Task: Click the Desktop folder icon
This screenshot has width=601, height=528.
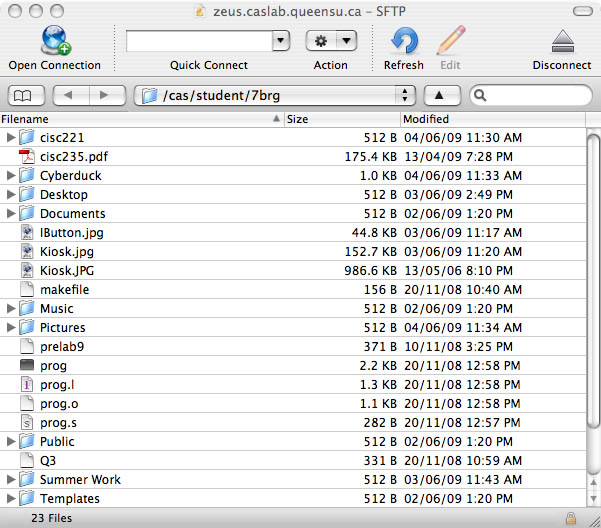Action: (27, 194)
